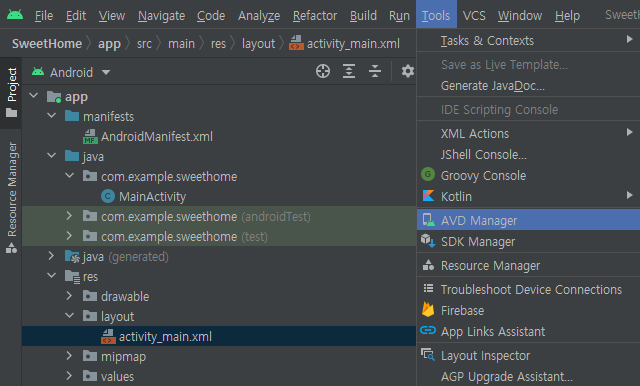Open the File menu
Image resolution: width=640 pixels, height=386 pixels.
point(44,16)
